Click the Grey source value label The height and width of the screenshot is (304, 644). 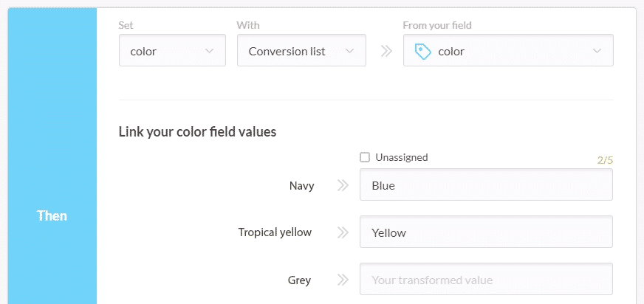tap(299, 280)
